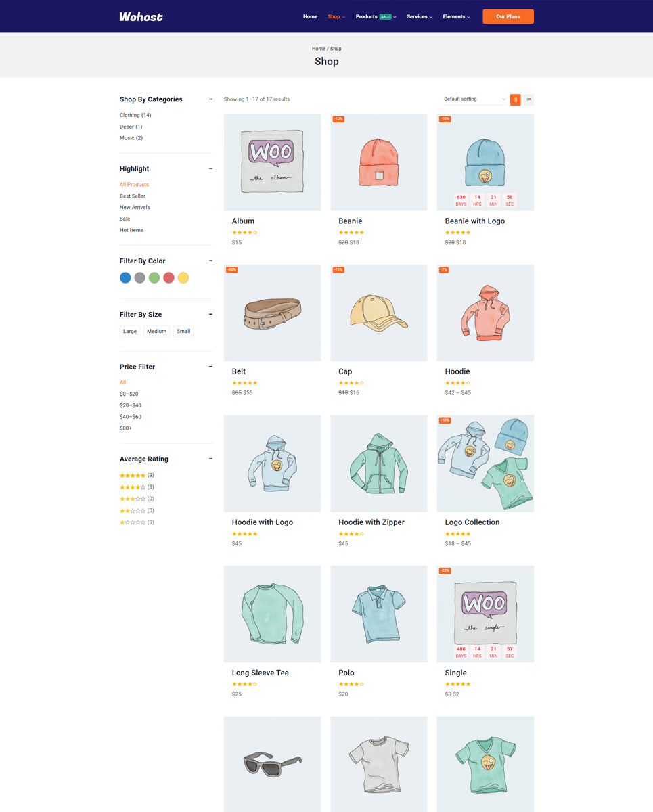This screenshot has height=812, width=653.
Task: Switch to grid view layout icon
Action: point(515,99)
